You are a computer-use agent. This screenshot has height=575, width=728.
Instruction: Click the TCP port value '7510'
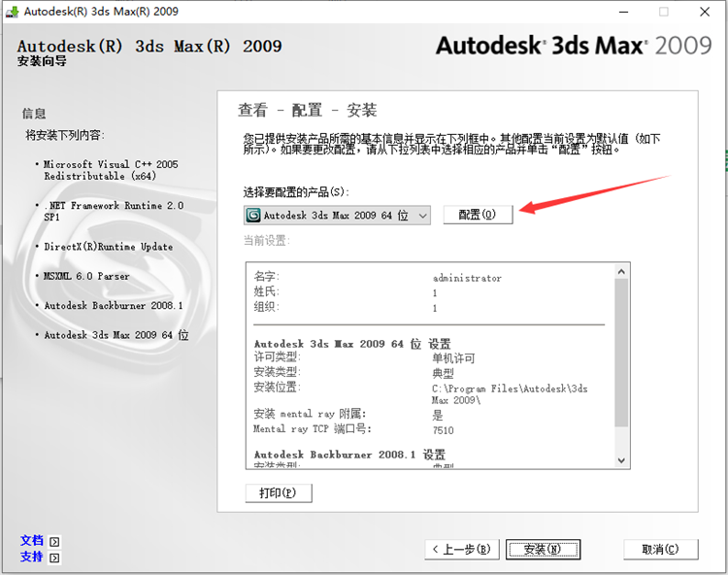[x=443, y=430]
